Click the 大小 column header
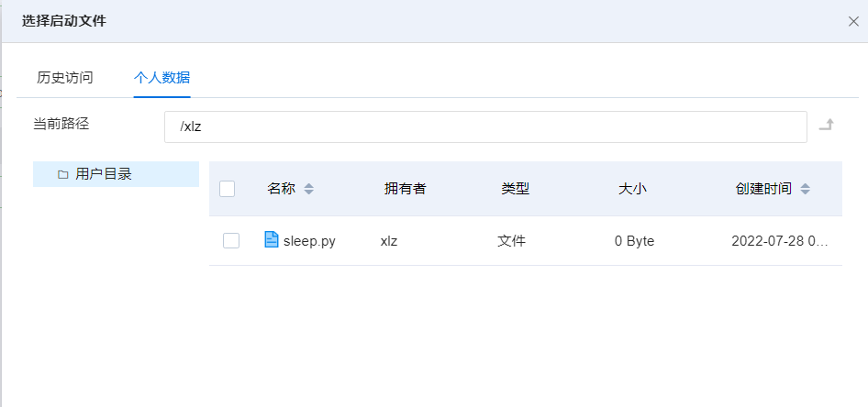The image size is (868, 407). [x=632, y=189]
